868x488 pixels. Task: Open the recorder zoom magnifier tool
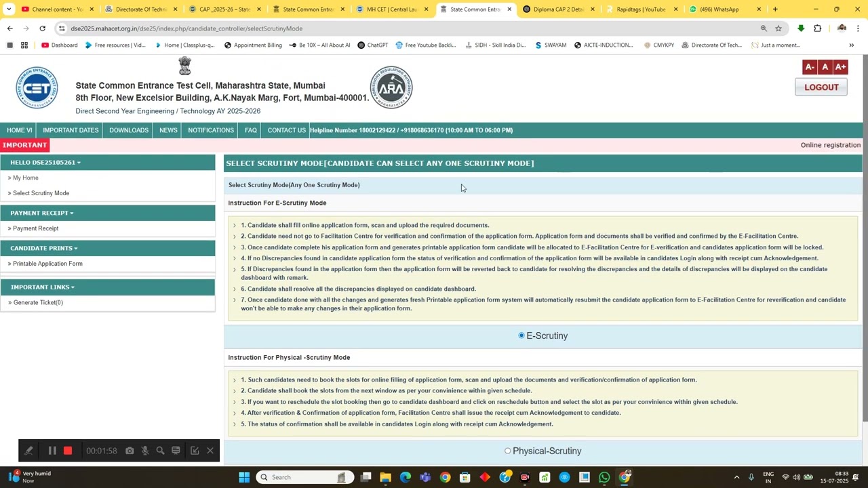161,451
